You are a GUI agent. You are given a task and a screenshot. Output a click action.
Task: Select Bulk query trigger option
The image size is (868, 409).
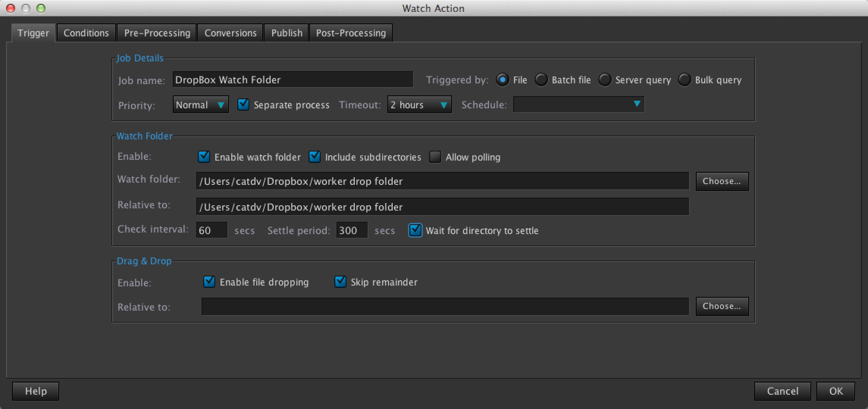point(685,80)
